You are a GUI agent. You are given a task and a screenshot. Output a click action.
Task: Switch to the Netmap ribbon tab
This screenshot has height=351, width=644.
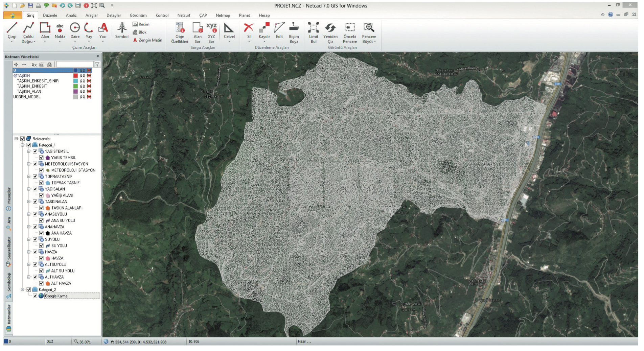[223, 15]
